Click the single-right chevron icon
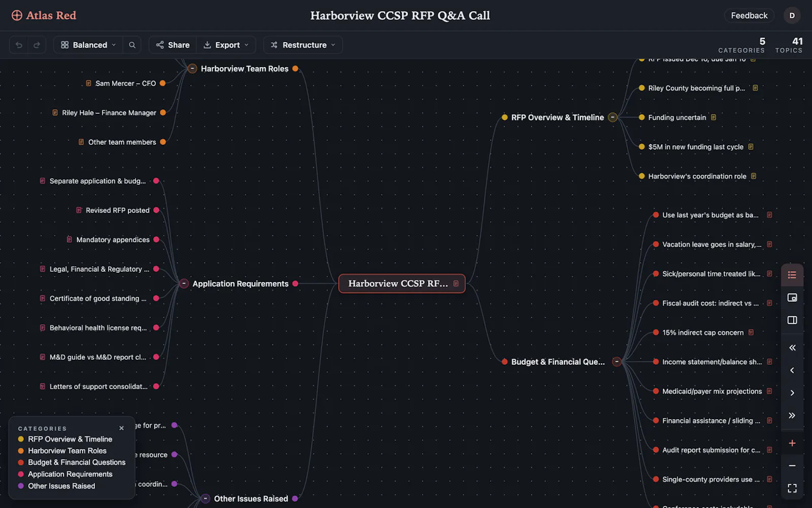This screenshot has height=508, width=812. pyautogui.click(x=792, y=393)
